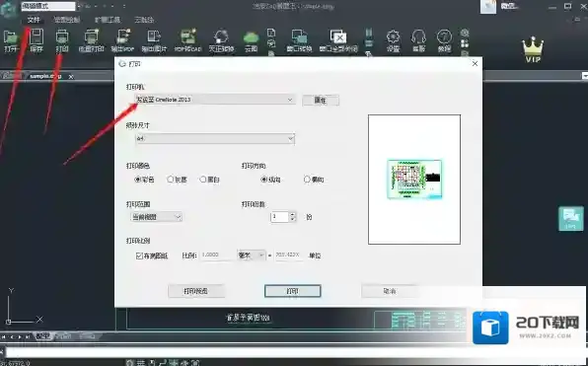588x366 pixels.
Task: Click the printer 属性 properties button
Action: click(x=321, y=100)
